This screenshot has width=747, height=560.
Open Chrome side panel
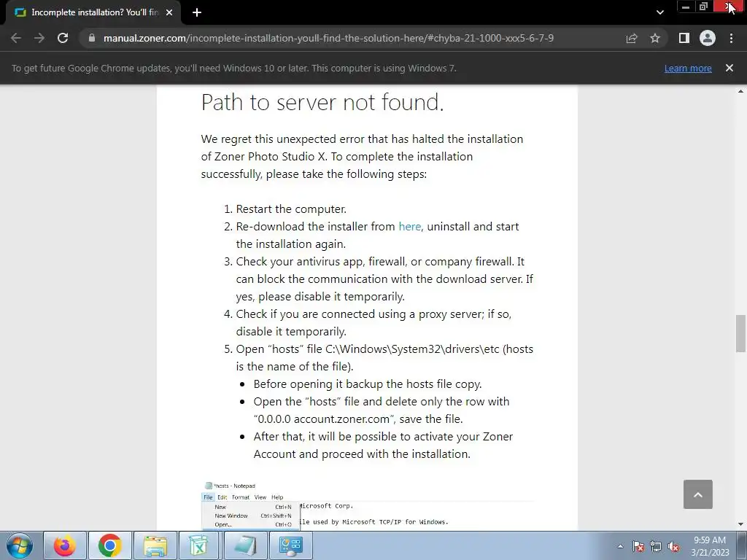[684, 38]
